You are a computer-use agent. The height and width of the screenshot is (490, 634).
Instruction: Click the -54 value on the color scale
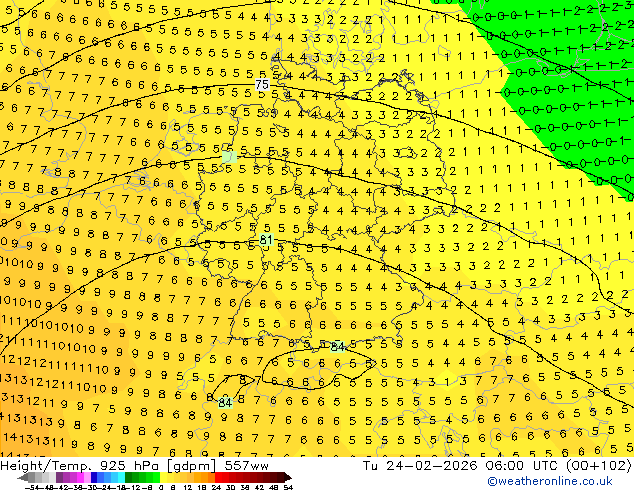[x=32, y=487]
